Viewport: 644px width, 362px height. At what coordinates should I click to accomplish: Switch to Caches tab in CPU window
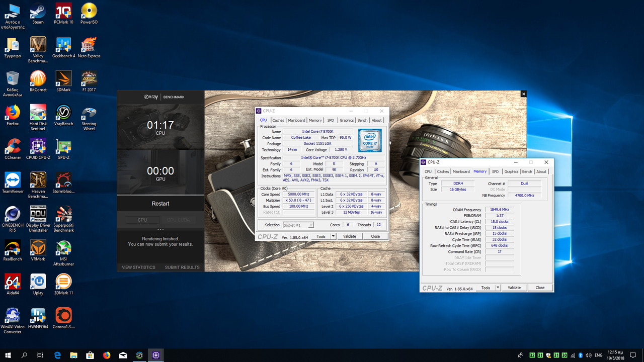(278, 120)
